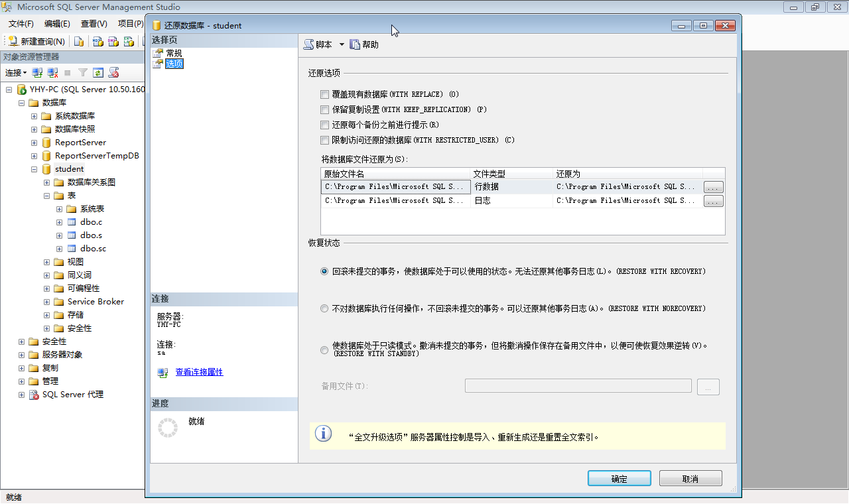
Task: Tick 还原每个备份之前进行提示 checkbox
Action: pos(324,125)
